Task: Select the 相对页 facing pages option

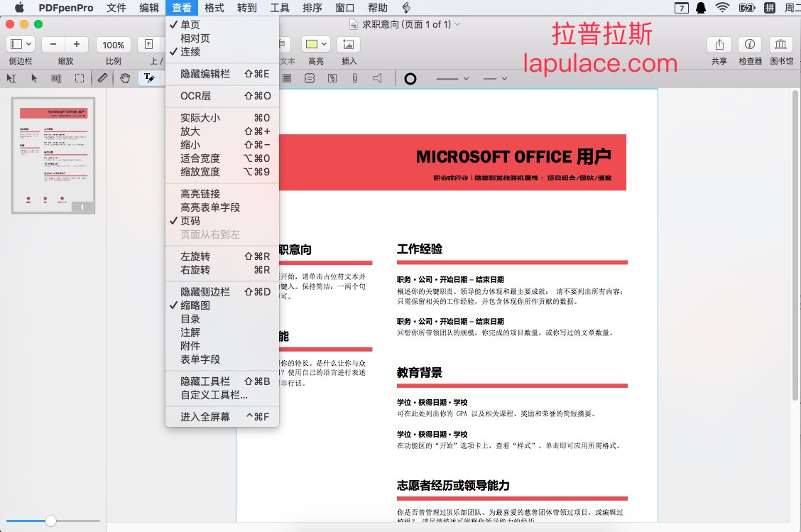Action: 222,38
